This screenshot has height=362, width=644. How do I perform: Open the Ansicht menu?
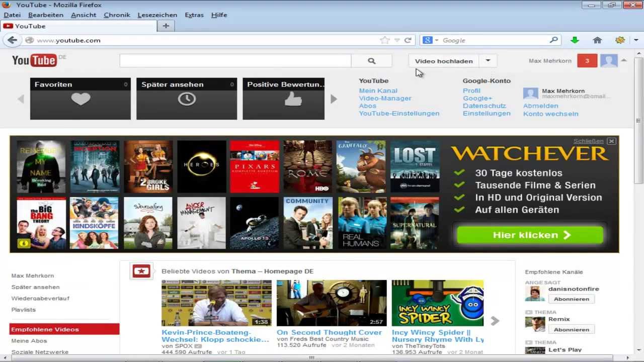(84, 15)
